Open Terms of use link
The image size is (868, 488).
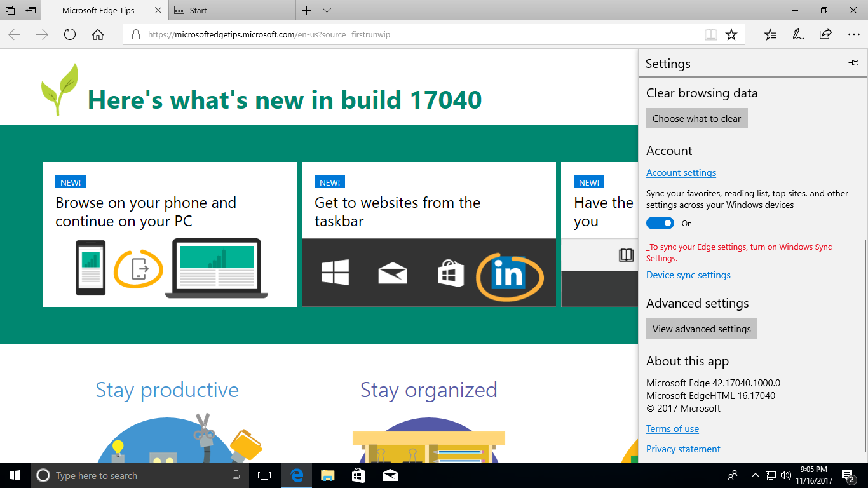672,429
